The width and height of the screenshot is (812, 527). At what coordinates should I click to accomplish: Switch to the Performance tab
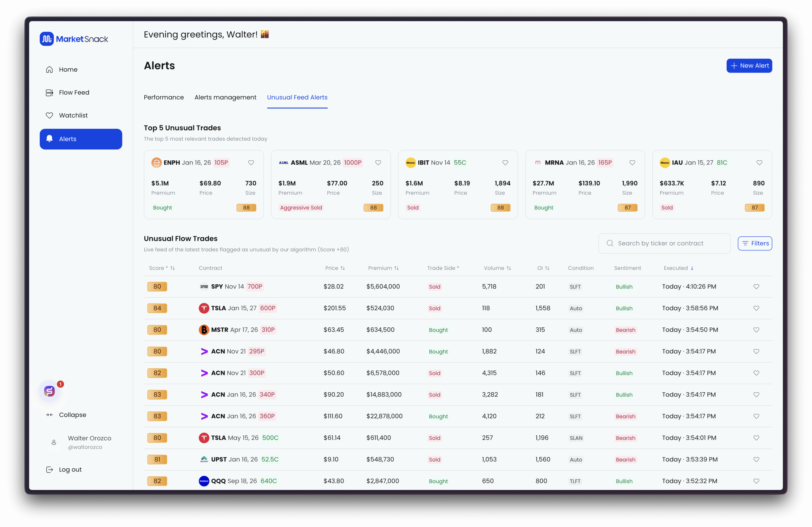tap(164, 98)
